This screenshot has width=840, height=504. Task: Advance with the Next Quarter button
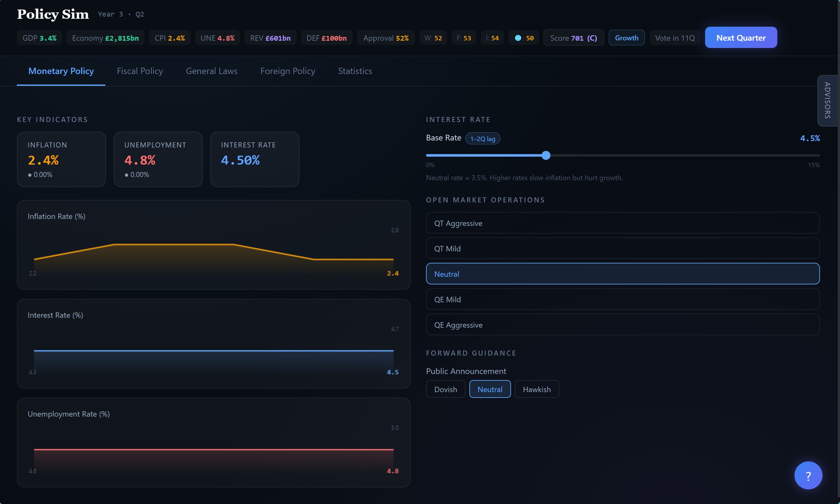pos(741,38)
